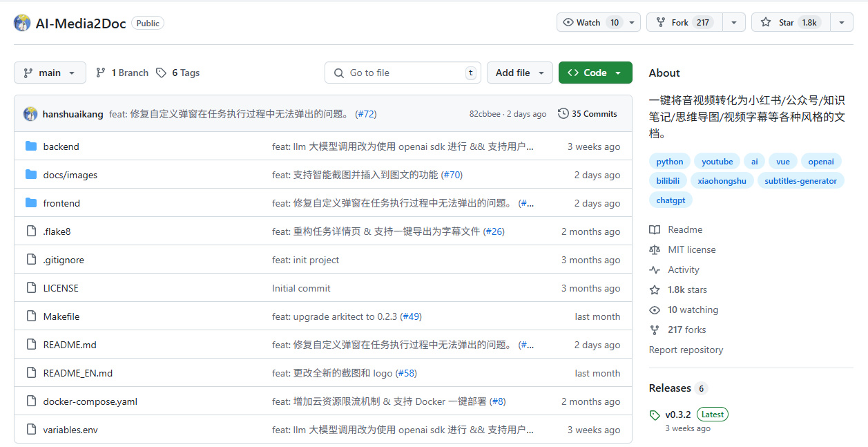Click the eye icon beside 10 watching

tap(655, 310)
